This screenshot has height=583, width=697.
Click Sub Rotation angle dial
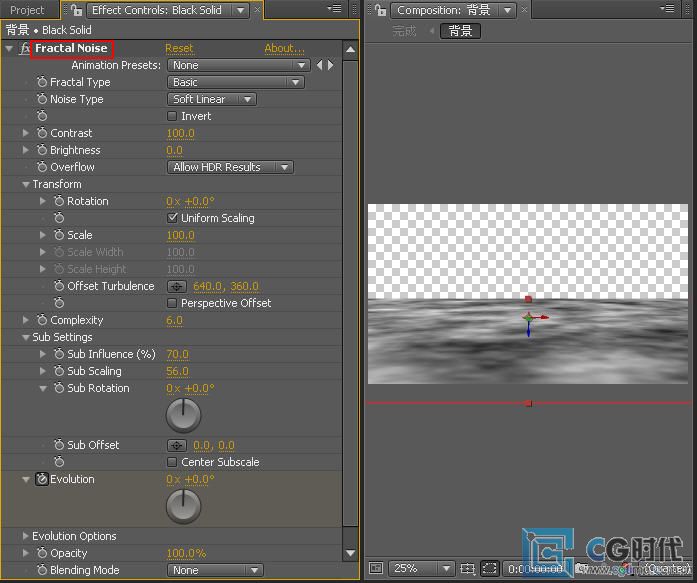click(x=184, y=415)
